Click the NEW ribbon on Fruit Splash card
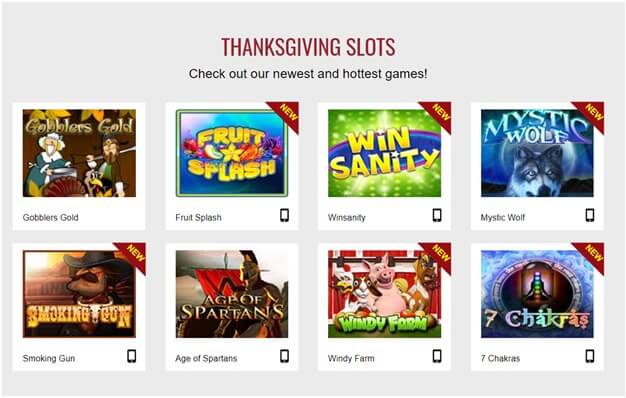626x398 pixels. [x=287, y=113]
